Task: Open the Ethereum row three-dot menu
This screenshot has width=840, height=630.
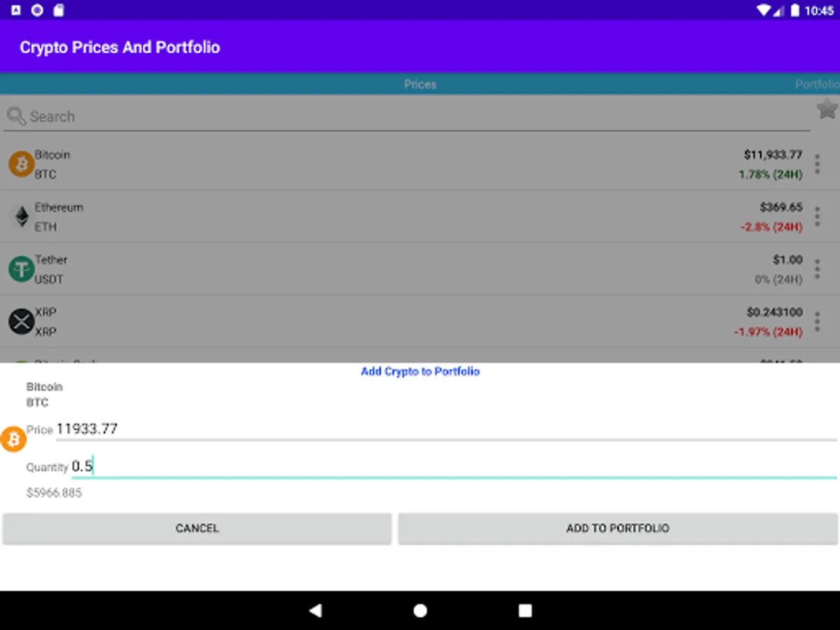Action: coord(817,216)
